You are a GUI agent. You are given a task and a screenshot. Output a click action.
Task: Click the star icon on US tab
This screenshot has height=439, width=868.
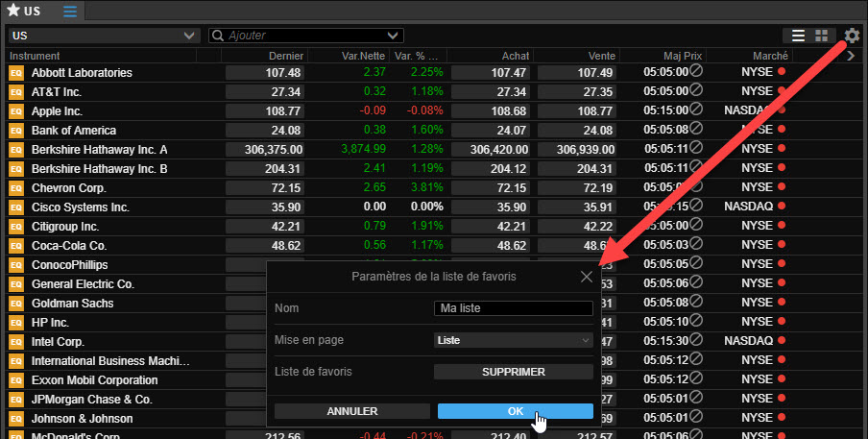click(13, 11)
